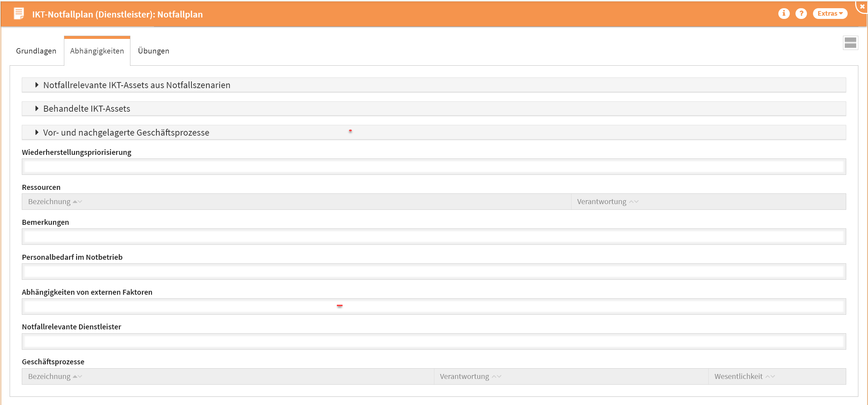
Task: Sort Ressourcen by Bezeichnung arrows
Action: 78,202
